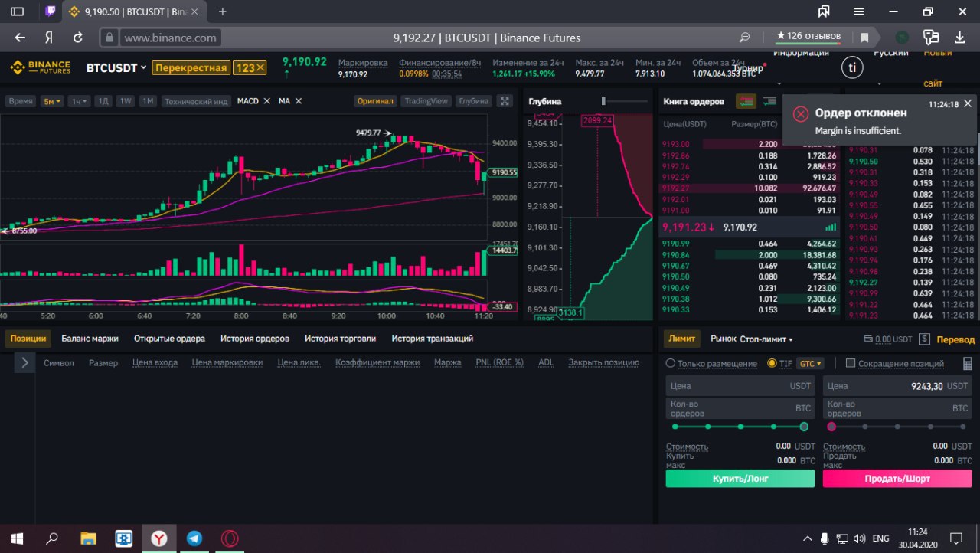
Task: Open the Русский language menu
Action: (x=891, y=54)
